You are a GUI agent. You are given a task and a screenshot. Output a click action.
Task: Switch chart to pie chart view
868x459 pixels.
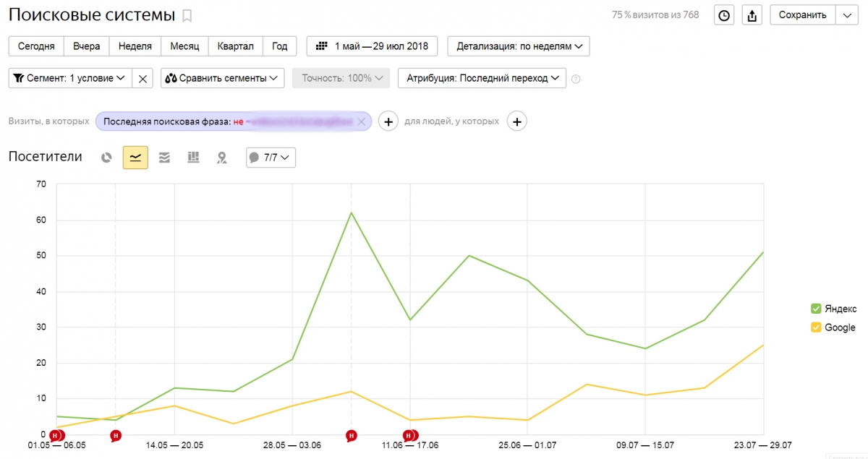pyautogui.click(x=106, y=158)
